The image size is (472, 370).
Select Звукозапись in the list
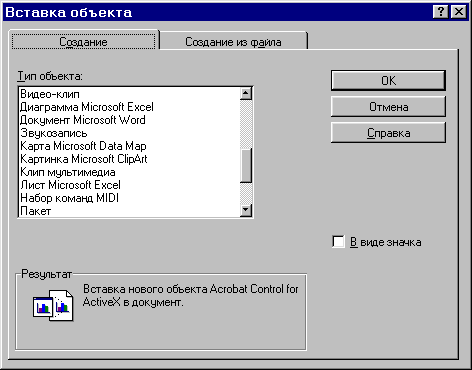pos(129,133)
